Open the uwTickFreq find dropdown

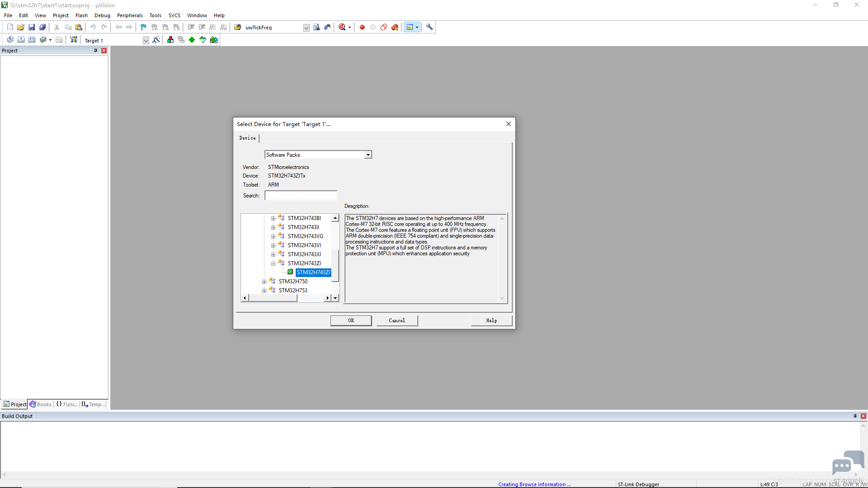pyautogui.click(x=306, y=28)
